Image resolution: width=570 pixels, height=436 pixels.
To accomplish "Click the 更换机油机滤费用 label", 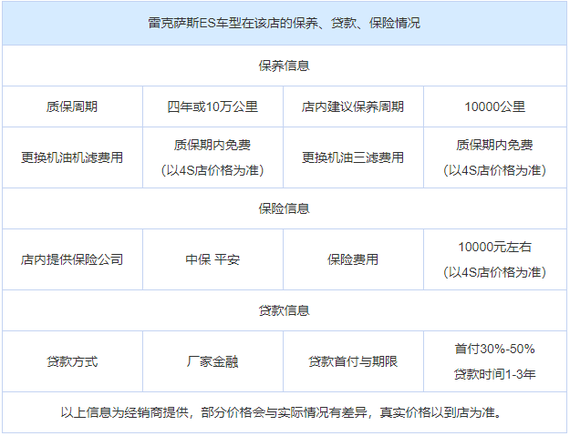I will tap(72, 157).
